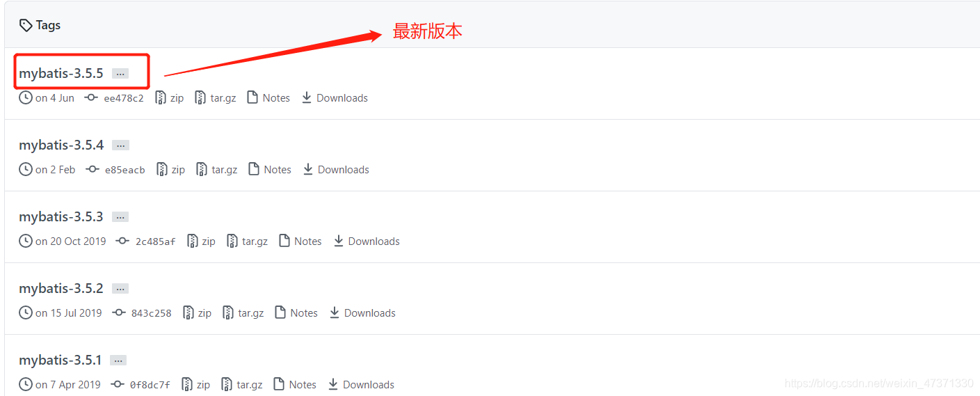Screen dimensions: 980x396
Task: Click the zip file icon on the e85eacb row
Action: point(162,170)
